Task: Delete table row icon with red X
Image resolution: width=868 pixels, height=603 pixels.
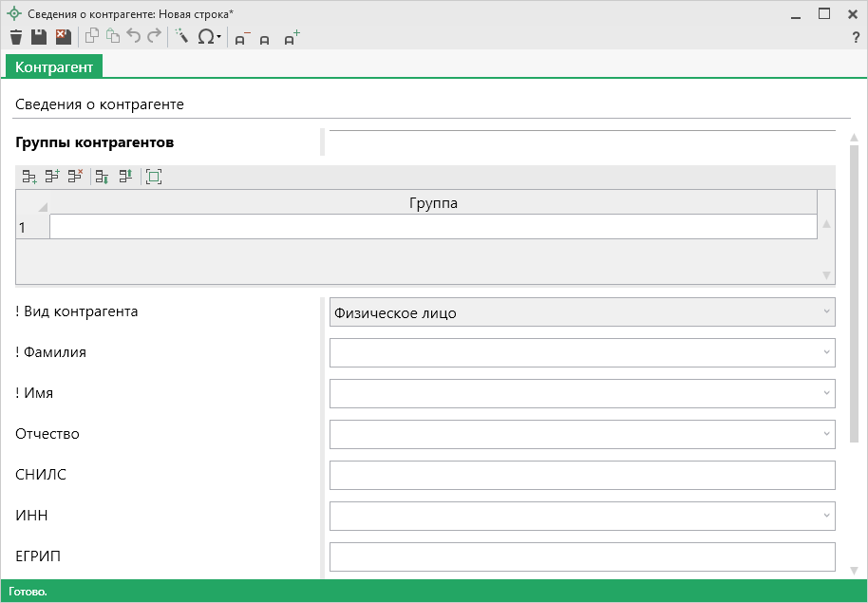Action: 75,176
